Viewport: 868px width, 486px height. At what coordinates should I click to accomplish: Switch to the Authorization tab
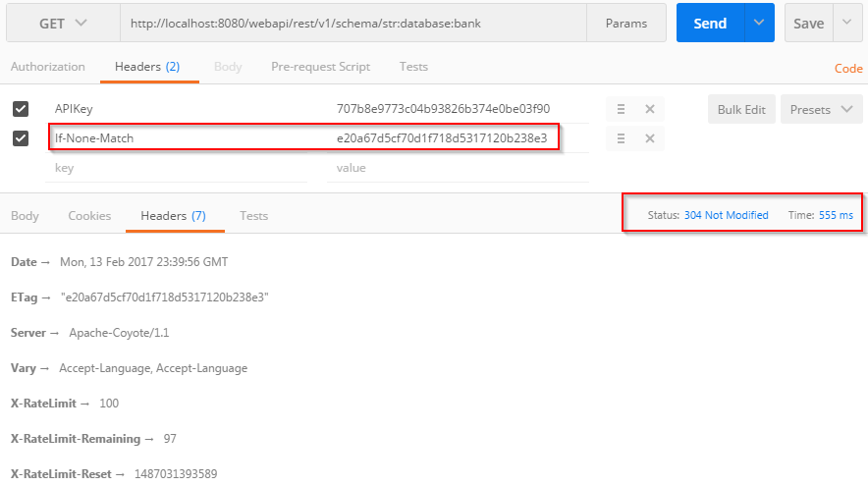point(48,67)
